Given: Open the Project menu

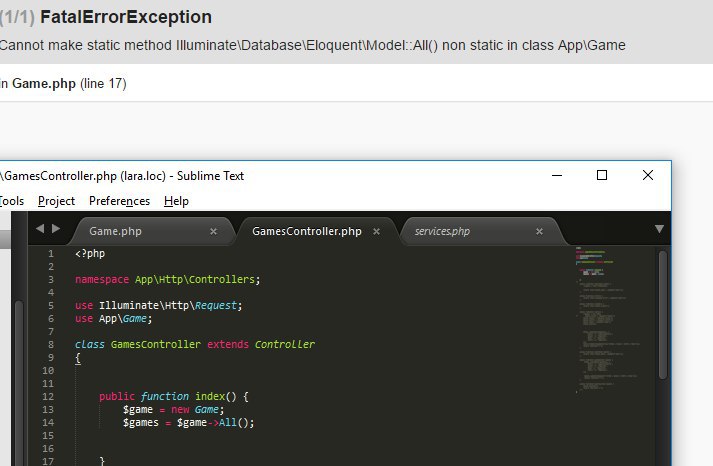Looking at the screenshot, I should 56,201.
